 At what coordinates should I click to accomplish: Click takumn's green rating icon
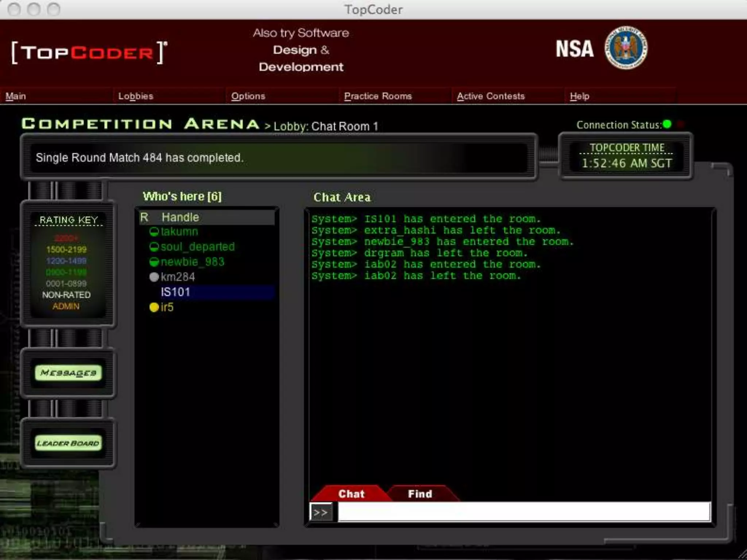154,232
